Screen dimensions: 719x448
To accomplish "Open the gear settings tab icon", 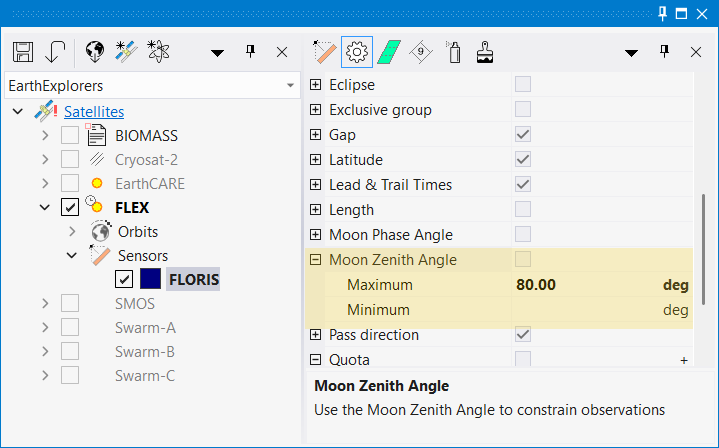I will [357, 52].
